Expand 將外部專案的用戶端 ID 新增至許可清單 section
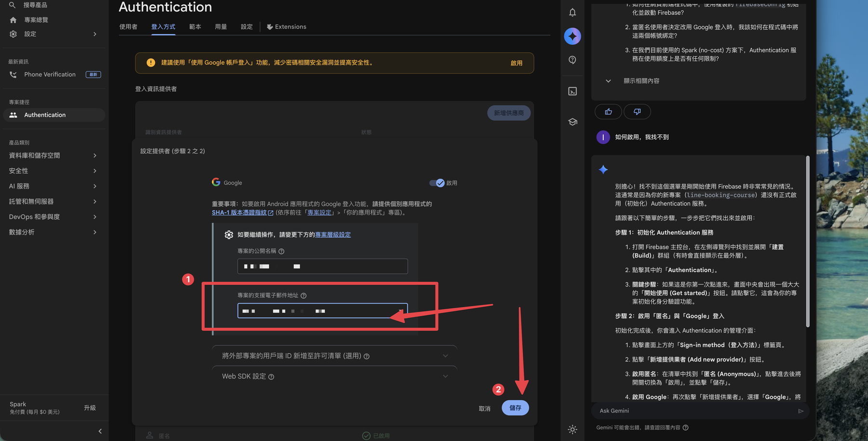The image size is (868, 441). coord(334,356)
